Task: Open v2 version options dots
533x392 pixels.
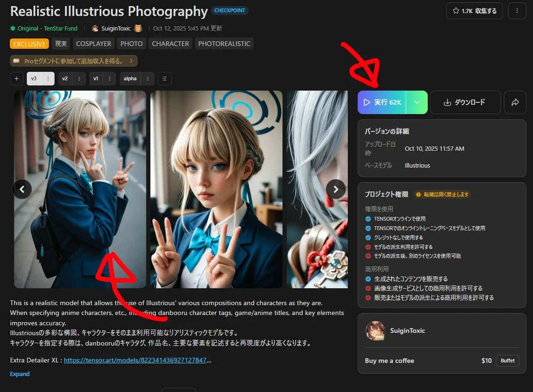Action: click(78, 78)
